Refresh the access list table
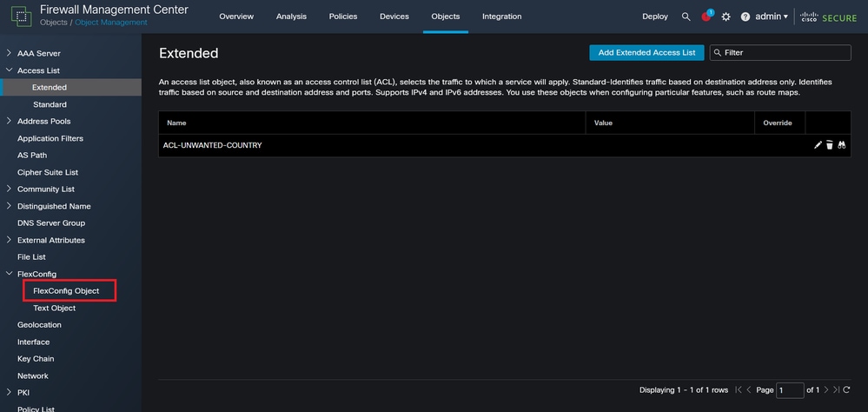868x412 pixels. (x=846, y=390)
